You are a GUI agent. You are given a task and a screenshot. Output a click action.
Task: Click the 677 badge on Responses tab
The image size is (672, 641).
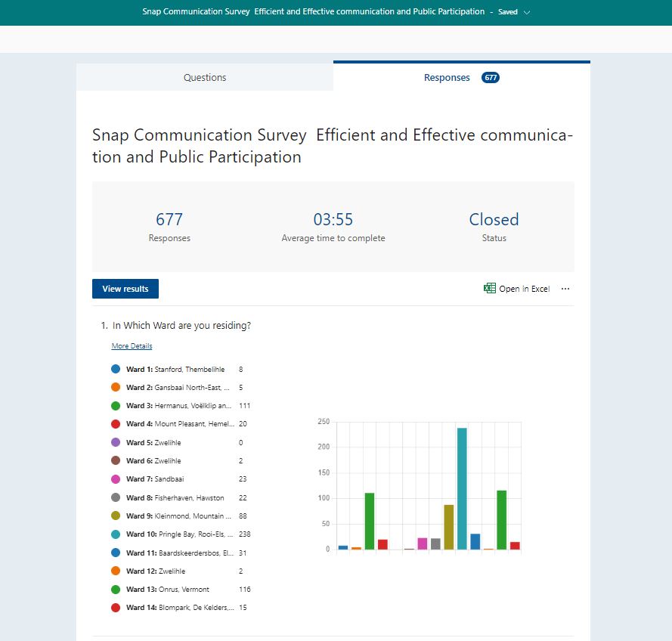(x=491, y=77)
